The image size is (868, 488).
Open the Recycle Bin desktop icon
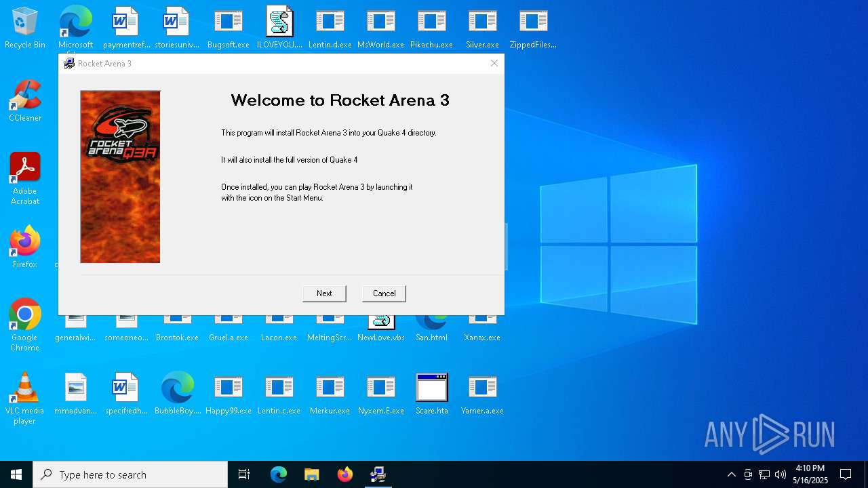(x=25, y=28)
